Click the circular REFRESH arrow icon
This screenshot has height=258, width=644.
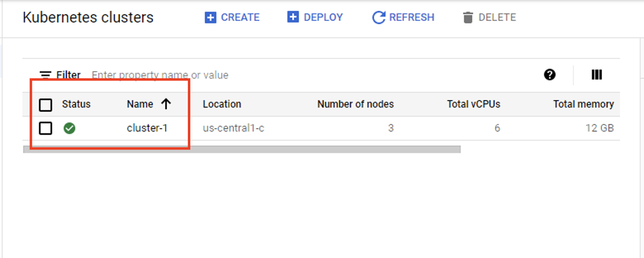[x=379, y=18]
